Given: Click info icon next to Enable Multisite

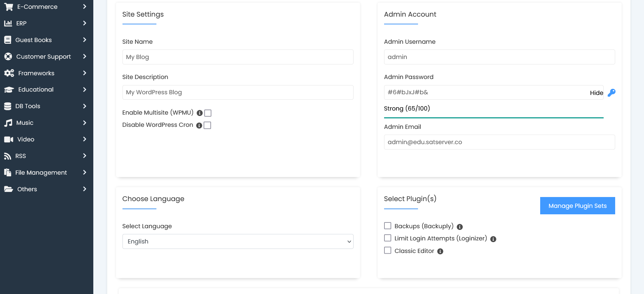Looking at the screenshot, I should (x=200, y=113).
